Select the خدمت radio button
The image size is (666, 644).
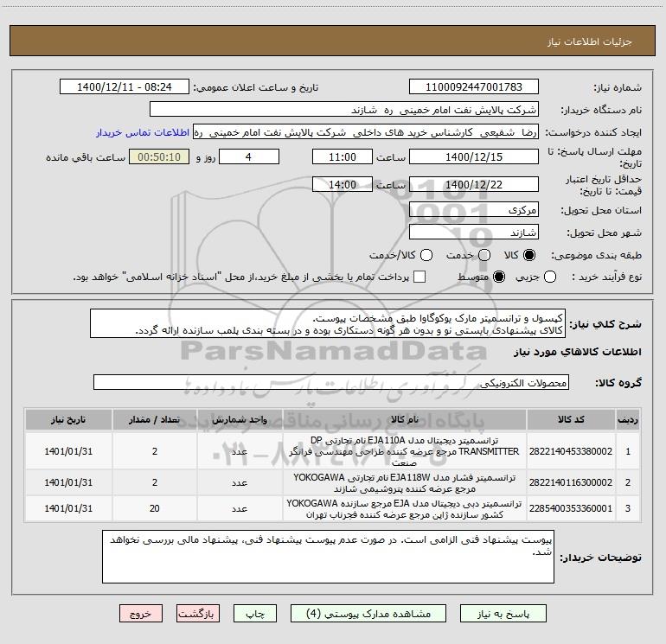[x=483, y=255]
